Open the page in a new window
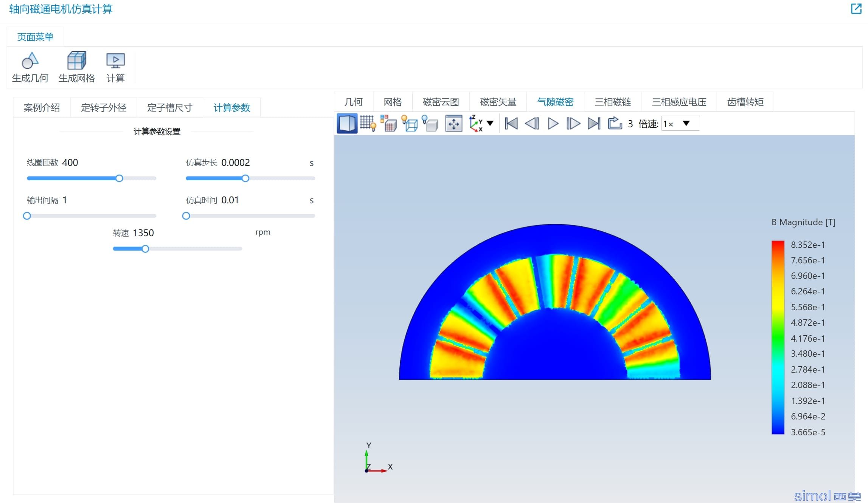This screenshot has height=503, width=868. point(856,9)
